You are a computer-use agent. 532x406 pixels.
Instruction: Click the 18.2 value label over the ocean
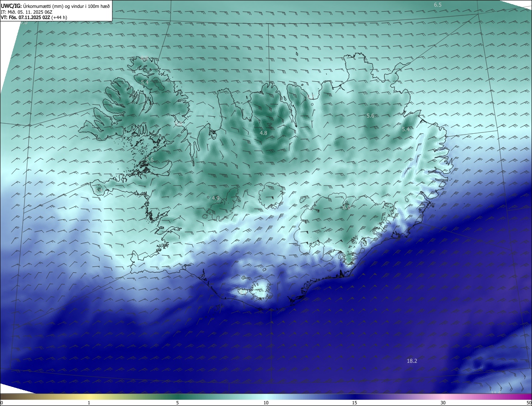[x=412, y=361]
